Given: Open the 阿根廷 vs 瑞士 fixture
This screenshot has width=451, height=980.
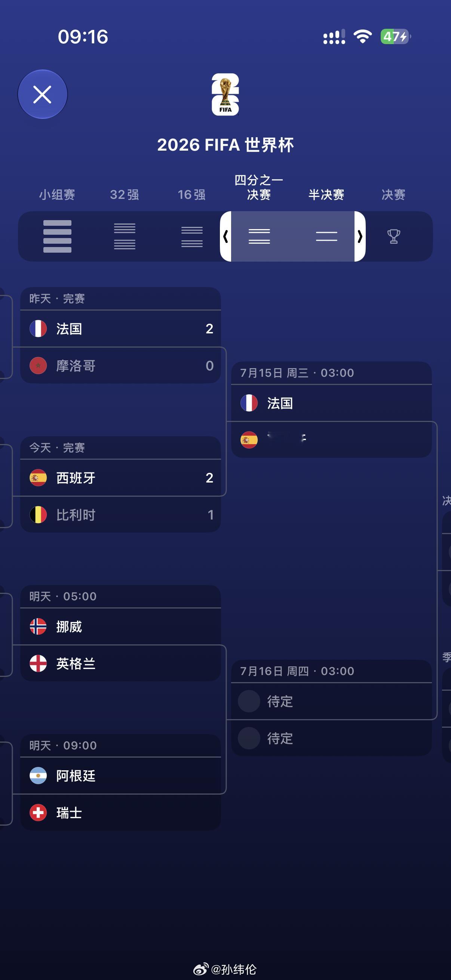Looking at the screenshot, I should [121, 782].
